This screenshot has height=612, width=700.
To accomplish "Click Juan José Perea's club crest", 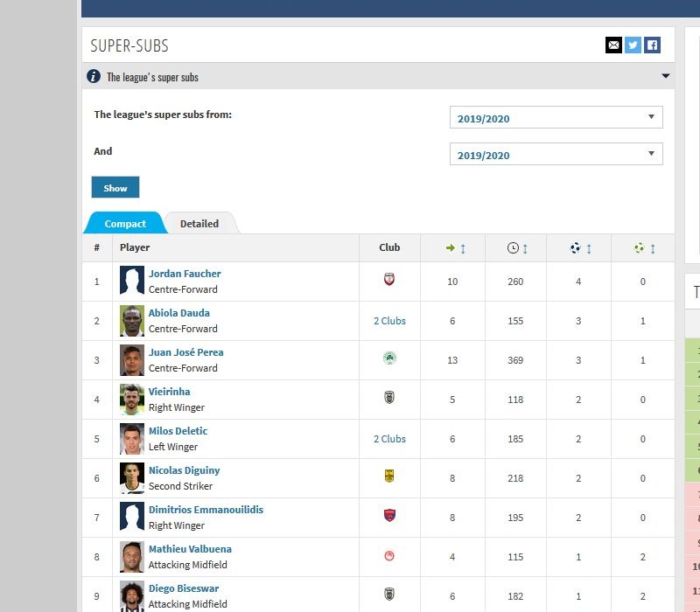I will (x=389, y=359).
